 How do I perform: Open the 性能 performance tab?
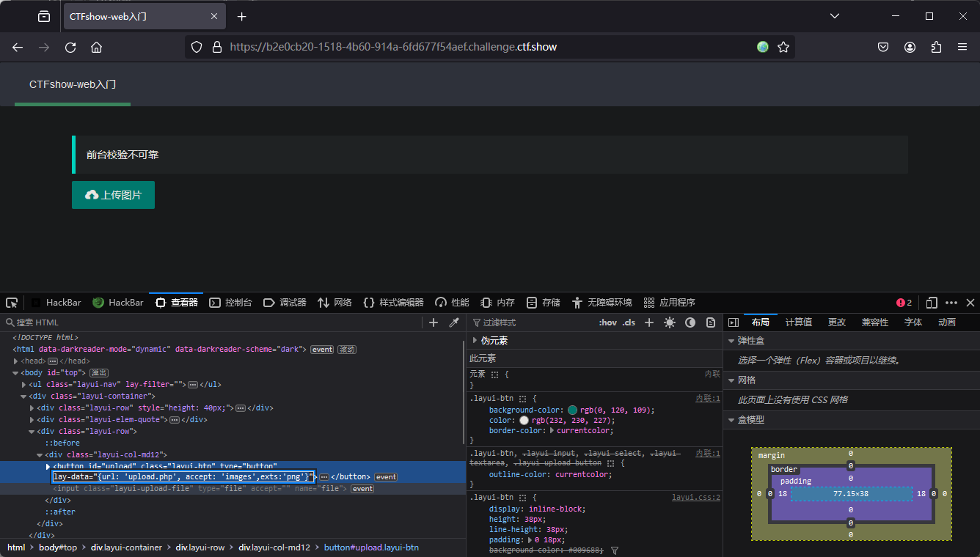pos(452,303)
